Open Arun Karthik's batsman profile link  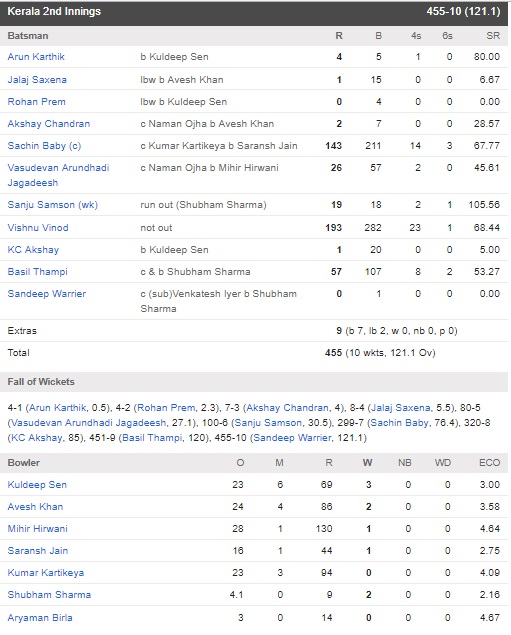[x=36, y=57]
